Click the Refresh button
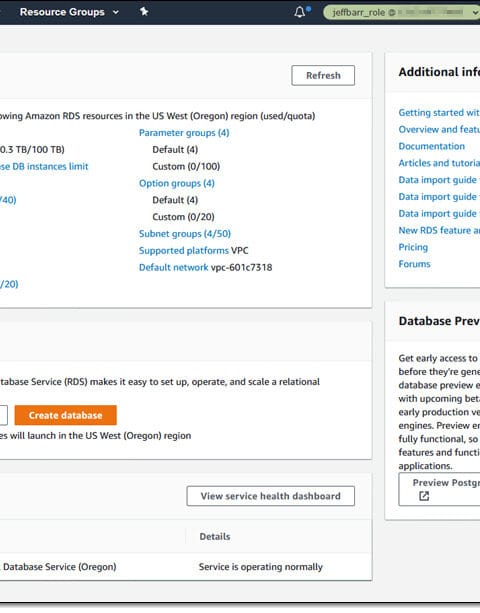Screen dimensions: 480x613 tap(323, 75)
